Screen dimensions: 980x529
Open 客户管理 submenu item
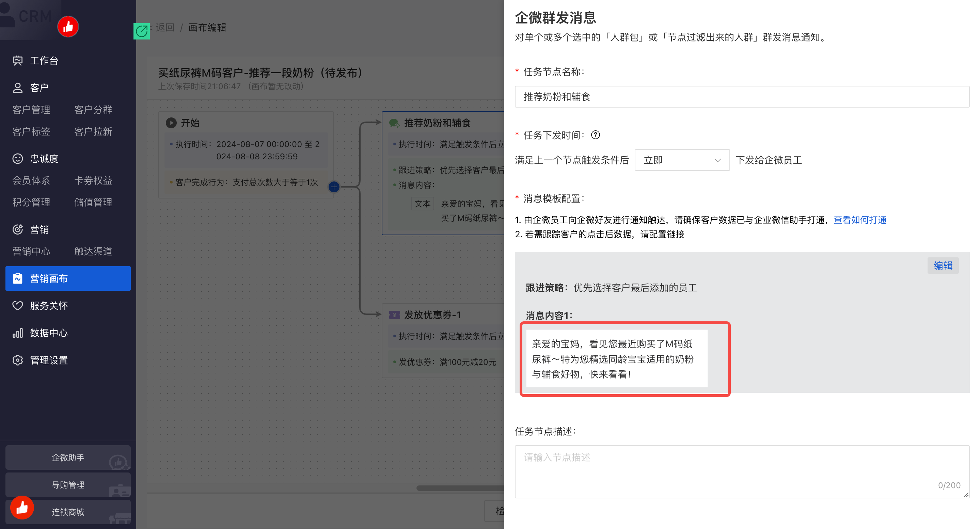pyautogui.click(x=31, y=110)
